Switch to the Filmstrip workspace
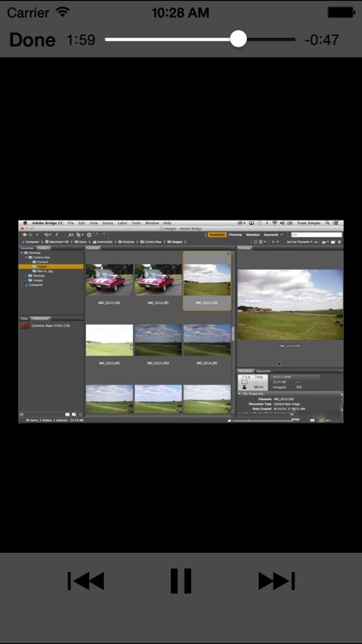The image size is (362, 644). point(235,235)
